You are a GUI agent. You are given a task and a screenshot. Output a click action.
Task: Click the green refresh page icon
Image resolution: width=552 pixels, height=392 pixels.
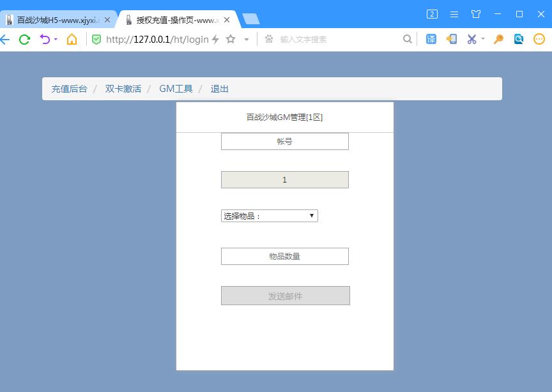tap(24, 40)
